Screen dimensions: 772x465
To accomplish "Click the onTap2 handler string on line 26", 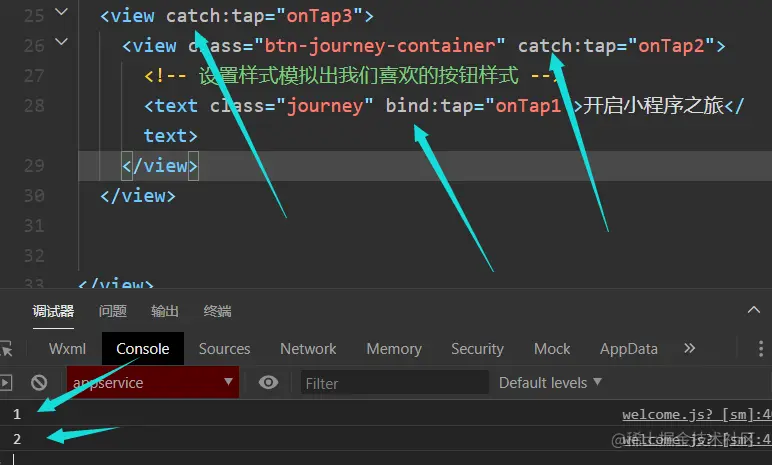I will [x=672, y=46].
